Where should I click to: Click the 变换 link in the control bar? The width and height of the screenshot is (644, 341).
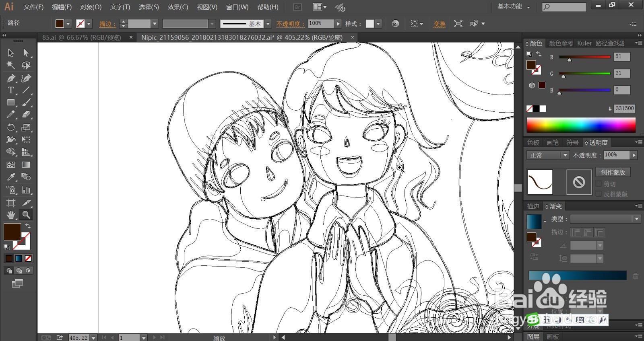pyautogui.click(x=440, y=24)
